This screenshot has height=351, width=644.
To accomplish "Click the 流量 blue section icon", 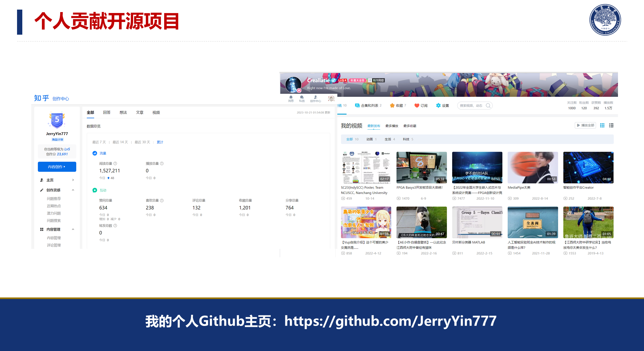I will click(x=95, y=153).
